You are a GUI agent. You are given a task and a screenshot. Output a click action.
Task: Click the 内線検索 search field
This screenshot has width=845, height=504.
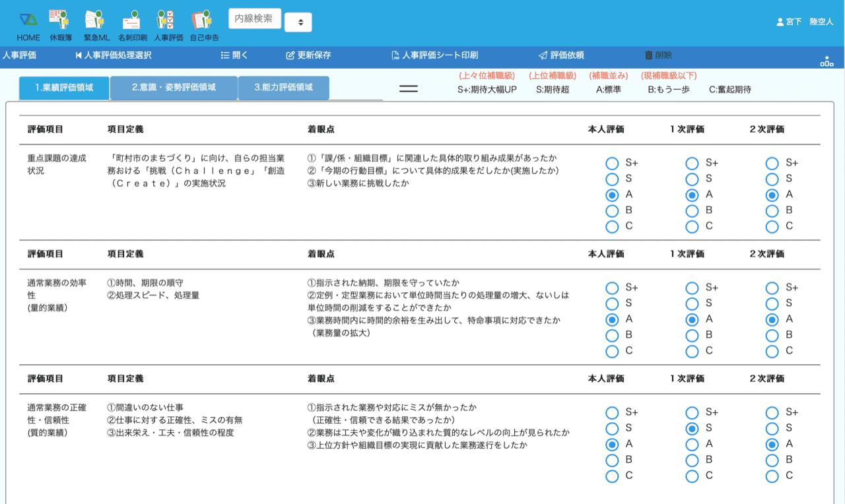[x=255, y=18]
